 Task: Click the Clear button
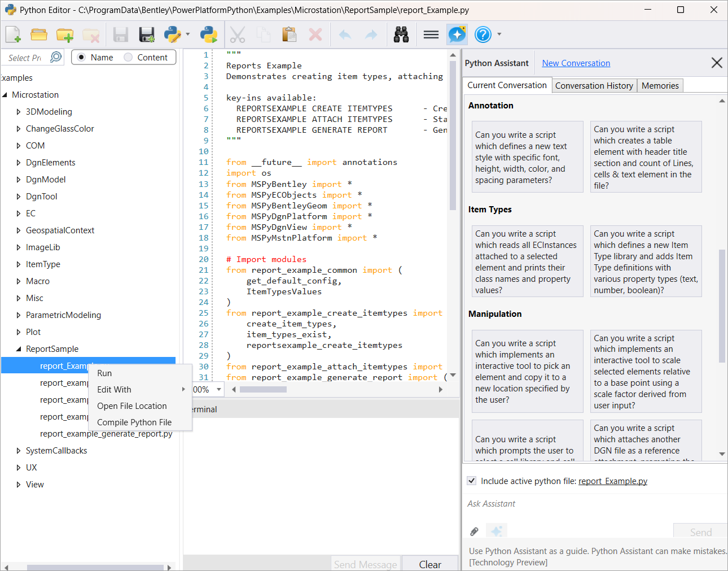coord(430,564)
